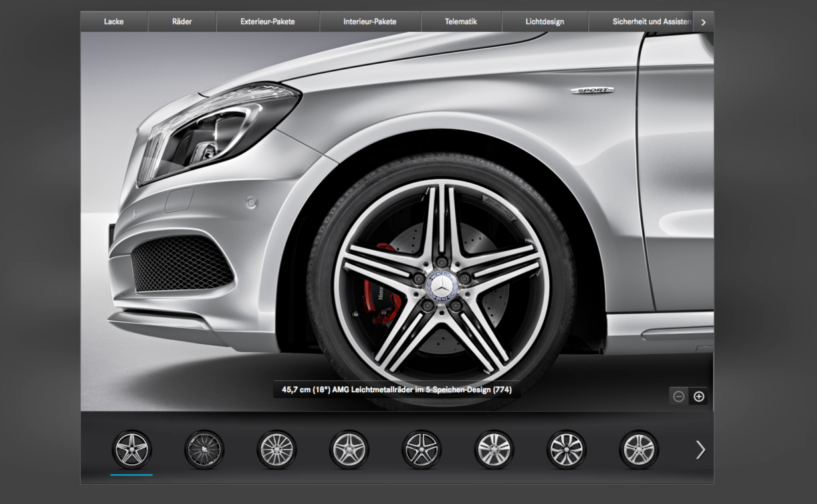Image resolution: width=817 pixels, height=504 pixels.
Task: Choose the eighth wheel thumbnail
Action: coord(639,449)
